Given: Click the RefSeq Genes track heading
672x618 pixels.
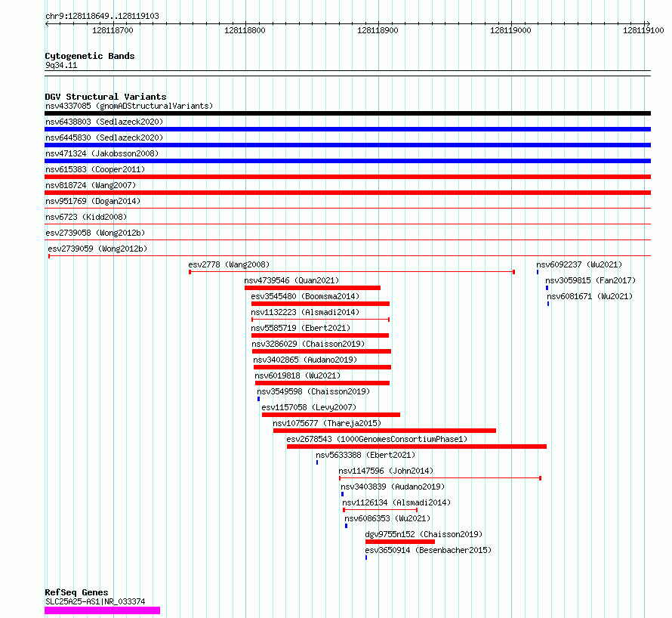Looking at the screenshot, I should [x=76, y=593].
